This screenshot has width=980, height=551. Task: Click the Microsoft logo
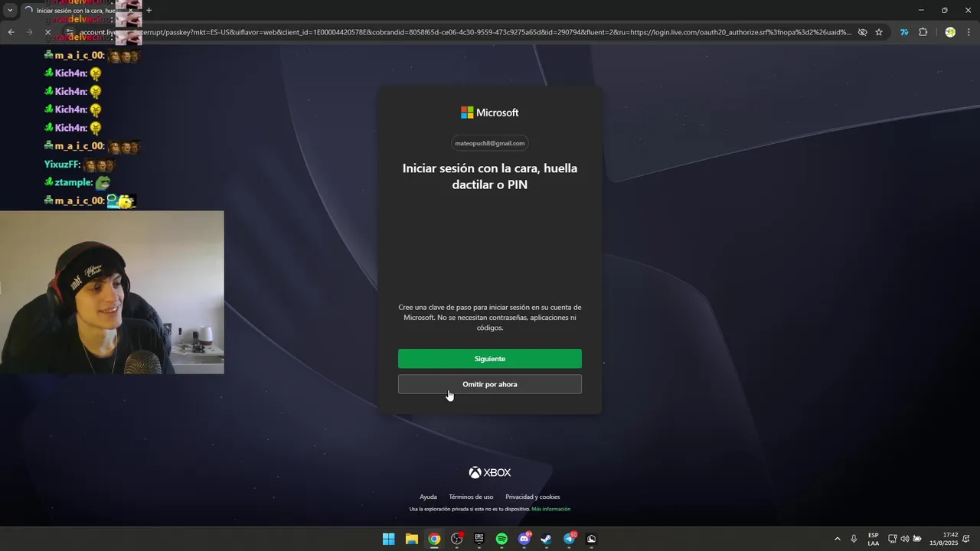pyautogui.click(x=490, y=112)
